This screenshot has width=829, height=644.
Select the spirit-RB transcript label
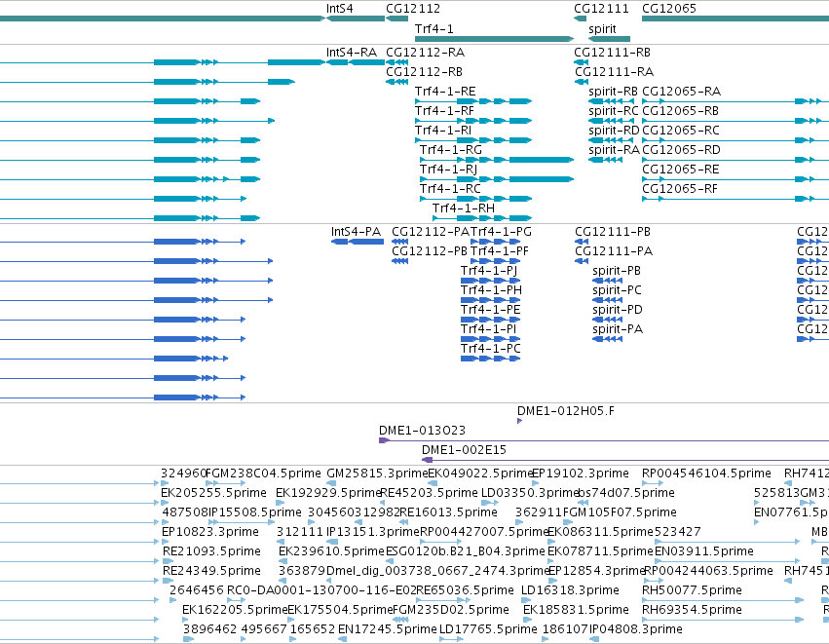614,92
